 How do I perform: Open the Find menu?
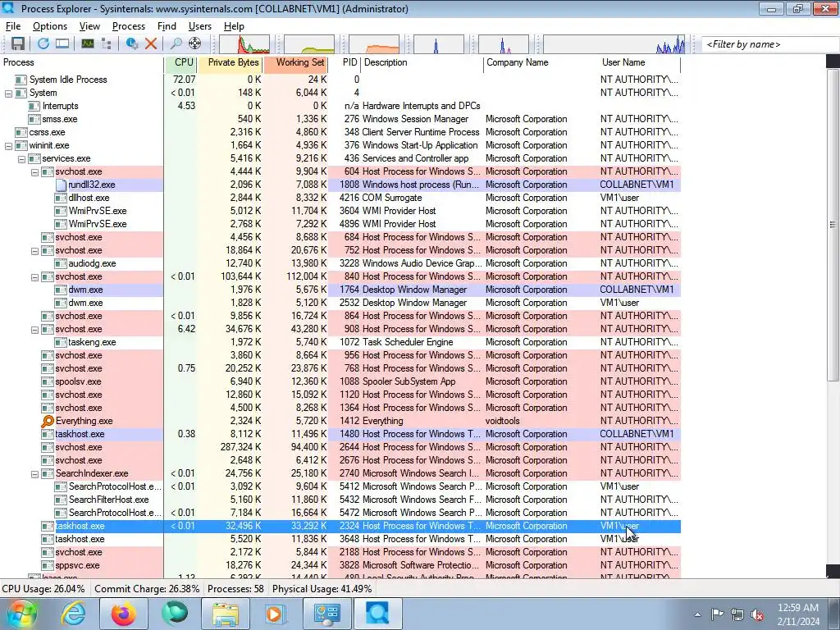[167, 26]
